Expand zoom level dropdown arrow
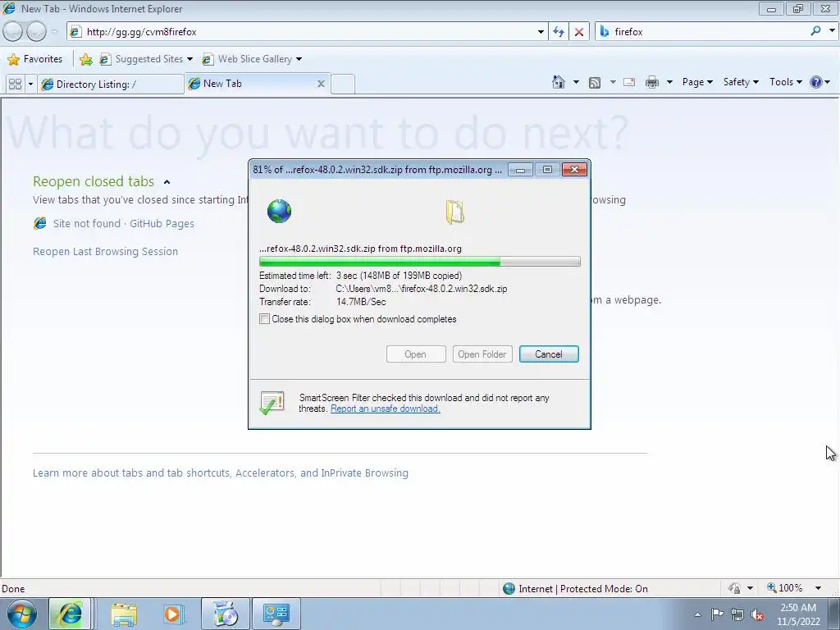The width and height of the screenshot is (840, 630). click(818, 588)
